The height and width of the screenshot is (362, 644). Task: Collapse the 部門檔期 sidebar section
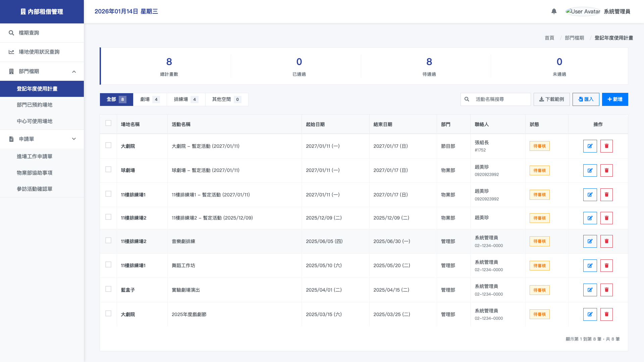tap(74, 71)
